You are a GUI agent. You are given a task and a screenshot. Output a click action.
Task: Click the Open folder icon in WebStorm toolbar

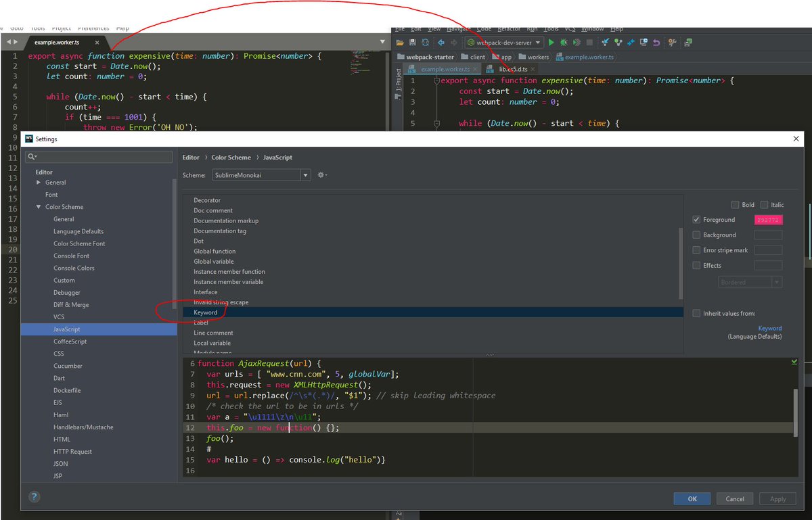click(x=400, y=43)
